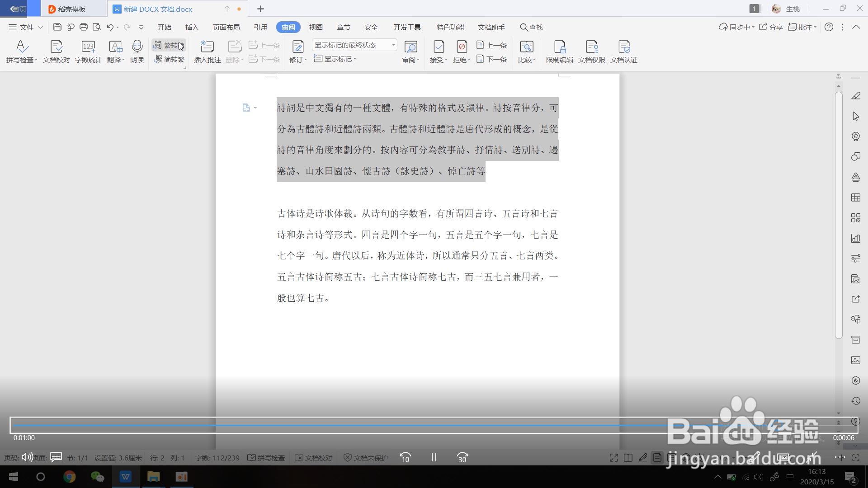Open Chrome from the taskbar
Viewport: 868px width, 488px height.
[69, 477]
